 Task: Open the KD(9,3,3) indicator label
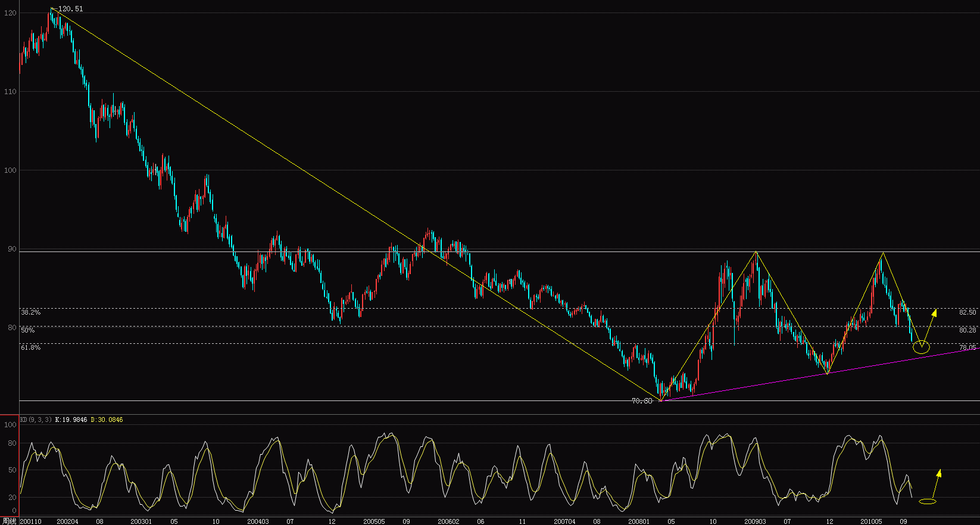[x=36, y=420]
